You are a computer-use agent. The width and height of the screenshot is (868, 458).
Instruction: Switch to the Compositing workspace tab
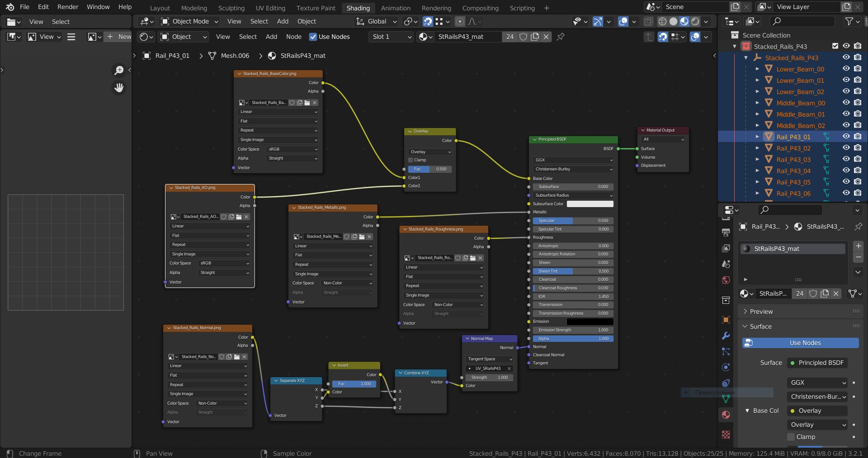[480, 8]
